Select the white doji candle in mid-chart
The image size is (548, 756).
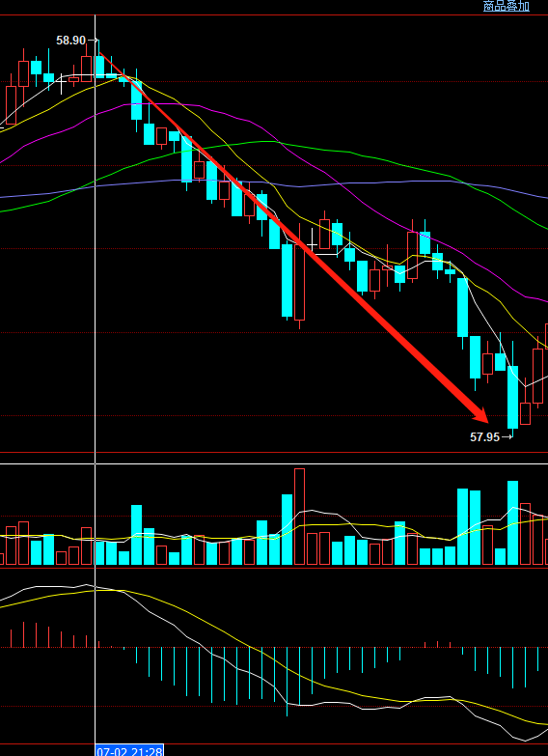[312, 245]
